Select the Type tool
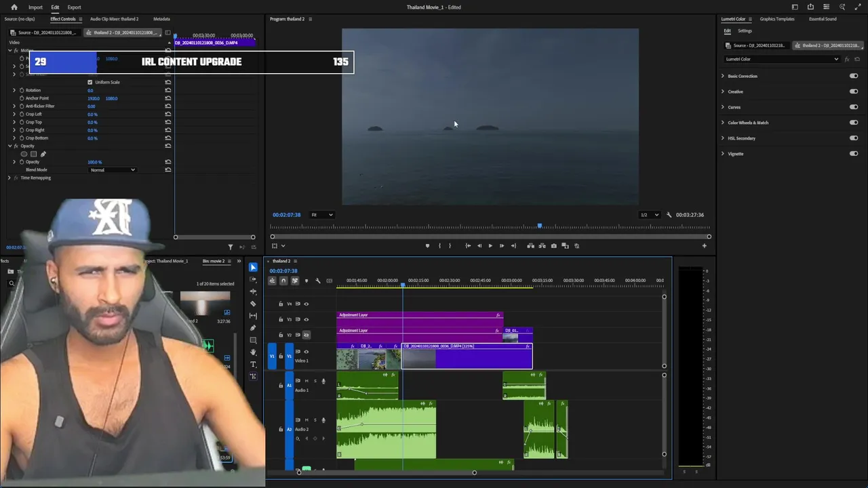The height and width of the screenshot is (488, 868). click(x=253, y=365)
